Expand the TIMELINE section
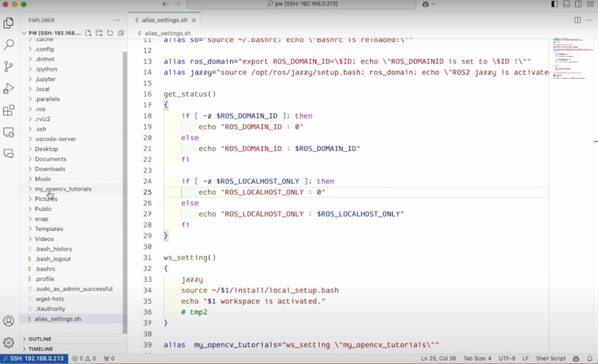598x364 pixels. [x=40, y=349]
